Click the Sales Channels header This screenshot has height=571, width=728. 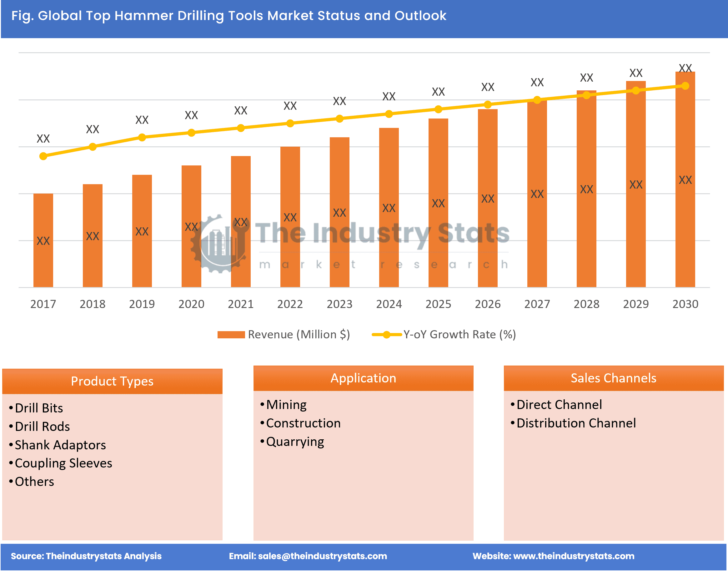click(x=614, y=378)
